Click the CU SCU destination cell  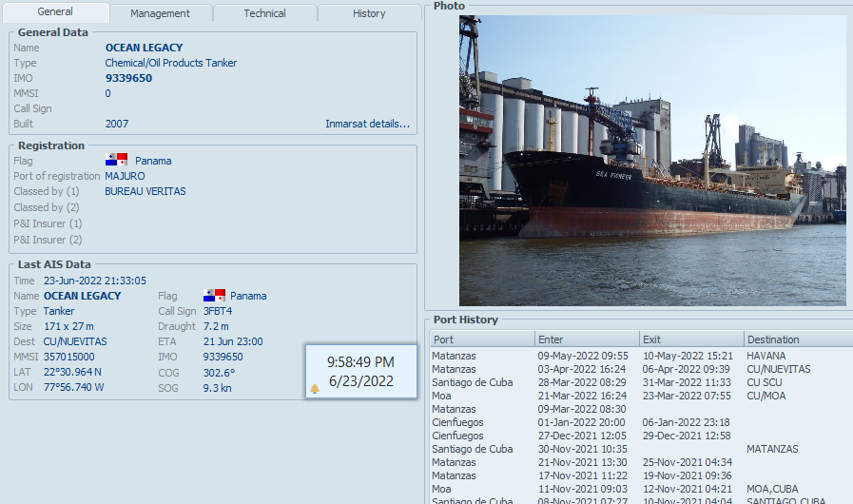[765, 382]
